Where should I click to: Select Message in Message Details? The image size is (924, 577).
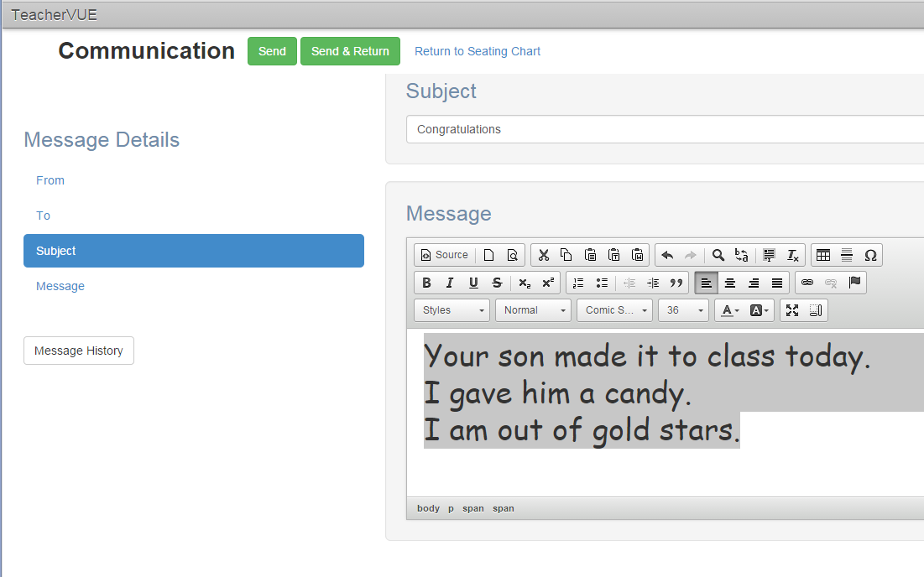(60, 286)
